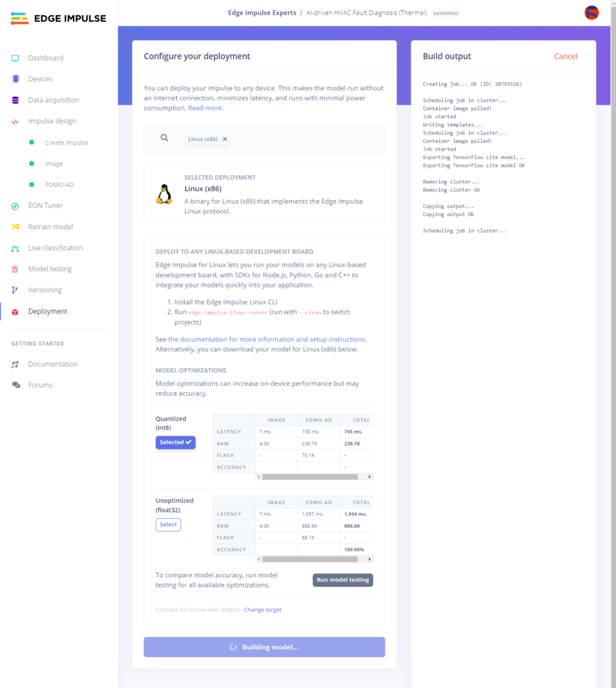Go to the Devices page
The width and height of the screenshot is (616, 688).
[x=41, y=79]
